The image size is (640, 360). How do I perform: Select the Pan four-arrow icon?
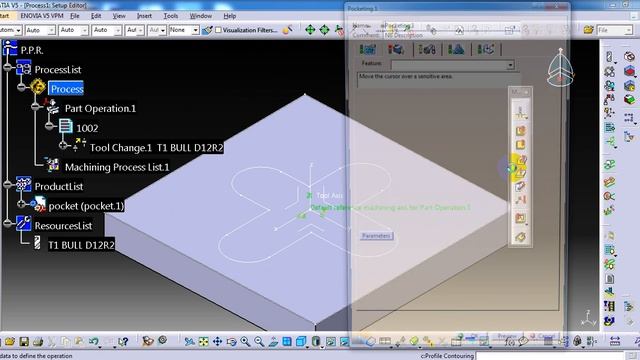pos(217,341)
